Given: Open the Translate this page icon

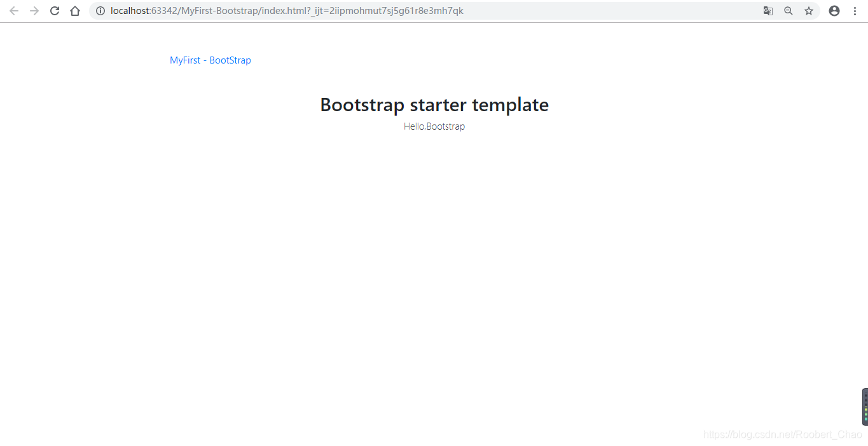Looking at the screenshot, I should [768, 11].
